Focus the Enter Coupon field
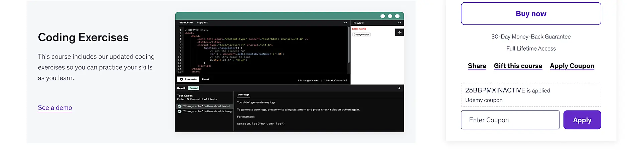 click(510, 120)
